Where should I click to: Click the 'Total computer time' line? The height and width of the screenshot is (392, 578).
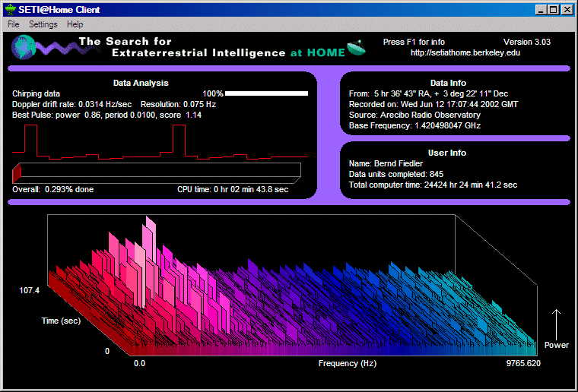click(x=433, y=185)
